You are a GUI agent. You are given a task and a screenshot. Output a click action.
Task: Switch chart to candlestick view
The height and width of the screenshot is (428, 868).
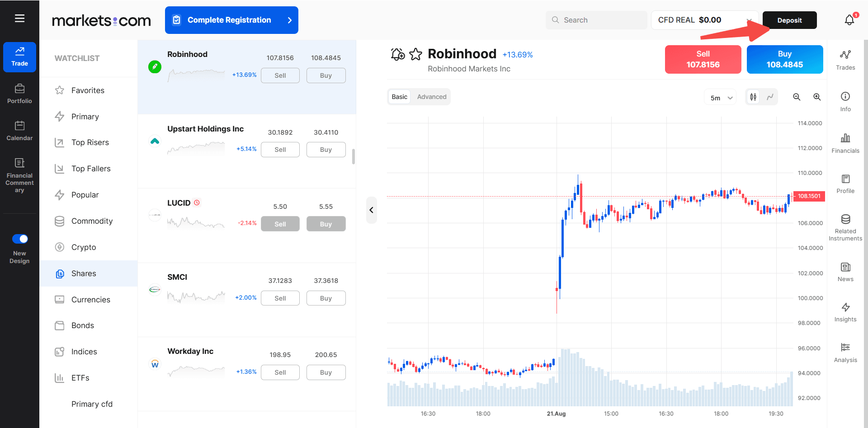(x=753, y=97)
